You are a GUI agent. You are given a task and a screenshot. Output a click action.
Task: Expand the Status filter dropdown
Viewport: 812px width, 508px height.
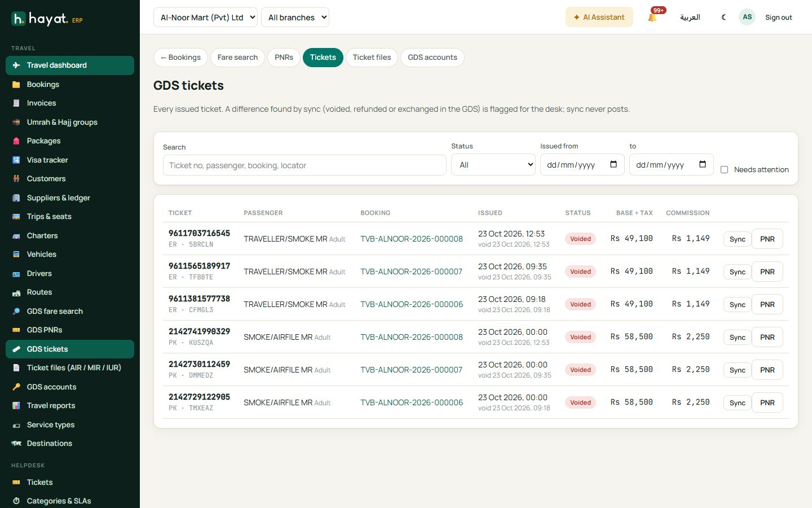(493, 165)
